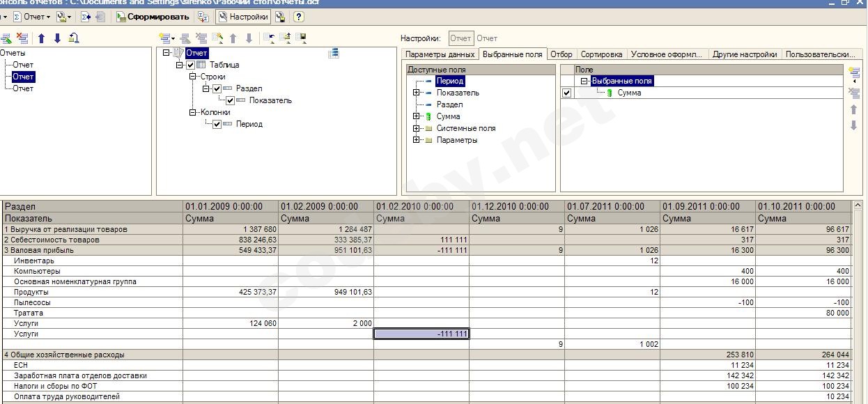Click the structure icon beside the Отчет root node
This screenshot has width=868, height=404.
[x=334, y=53]
